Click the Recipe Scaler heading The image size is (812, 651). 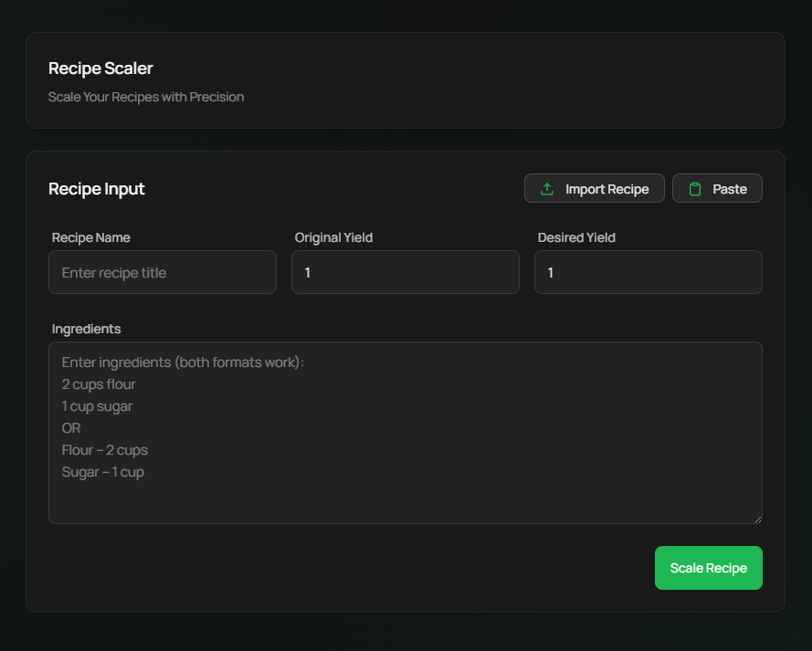click(100, 68)
